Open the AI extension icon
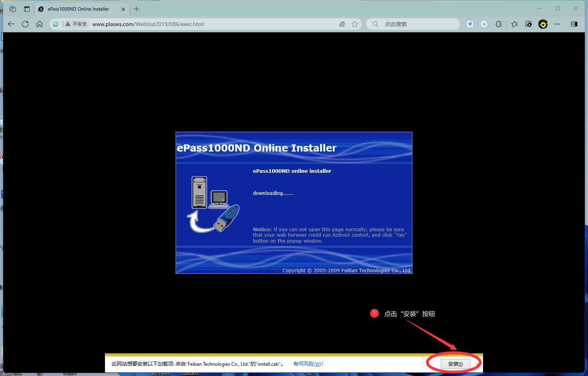Image resolution: width=588 pixels, height=376 pixels. 484,24
